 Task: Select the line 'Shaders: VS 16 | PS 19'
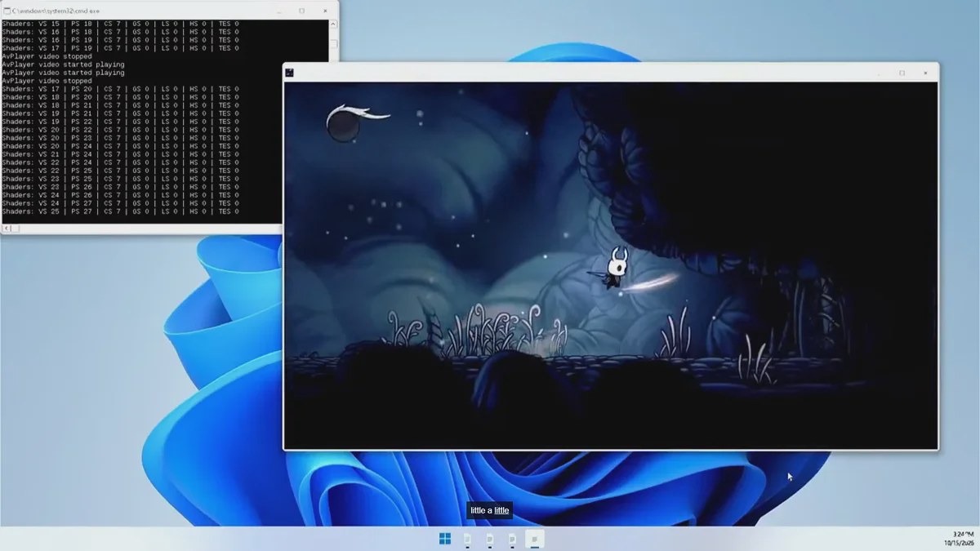point(121,40)
